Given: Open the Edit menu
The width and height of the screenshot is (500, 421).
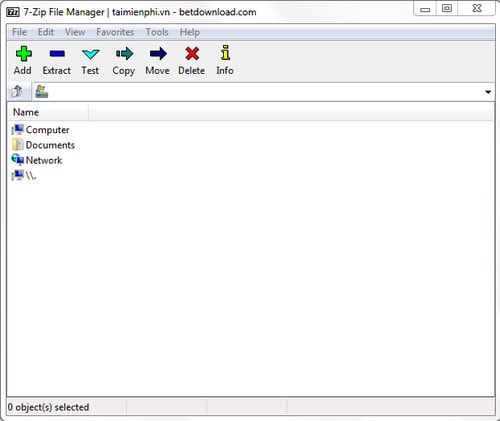Looking at the screenshot, I should click(x=46, y=32).
